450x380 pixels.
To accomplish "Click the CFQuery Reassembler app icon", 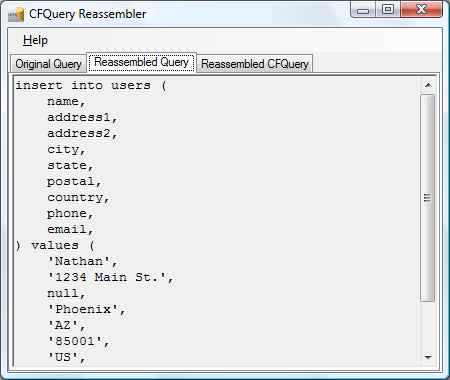I will [x=16, y=14].
